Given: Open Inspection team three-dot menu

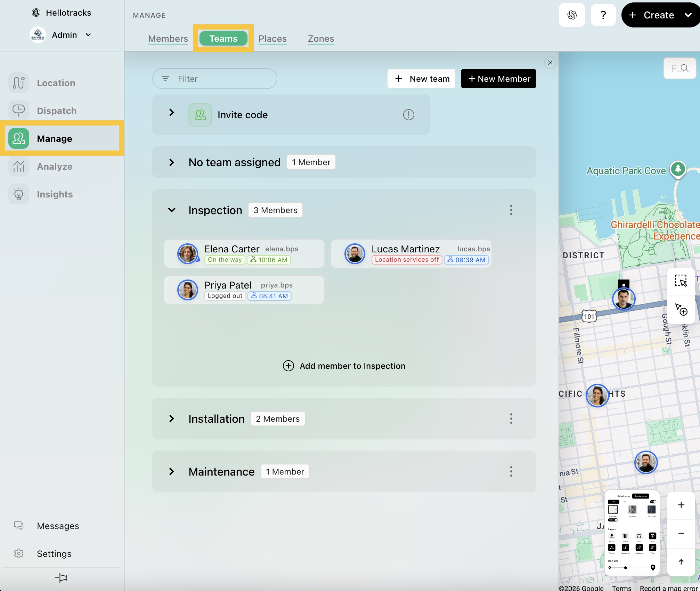Looking at the screenshot, I should [511, 210].
